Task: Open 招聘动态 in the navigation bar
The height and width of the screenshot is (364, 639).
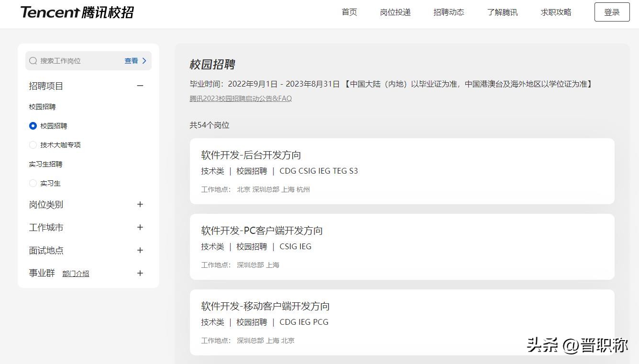Action: [x=449, y=12]
